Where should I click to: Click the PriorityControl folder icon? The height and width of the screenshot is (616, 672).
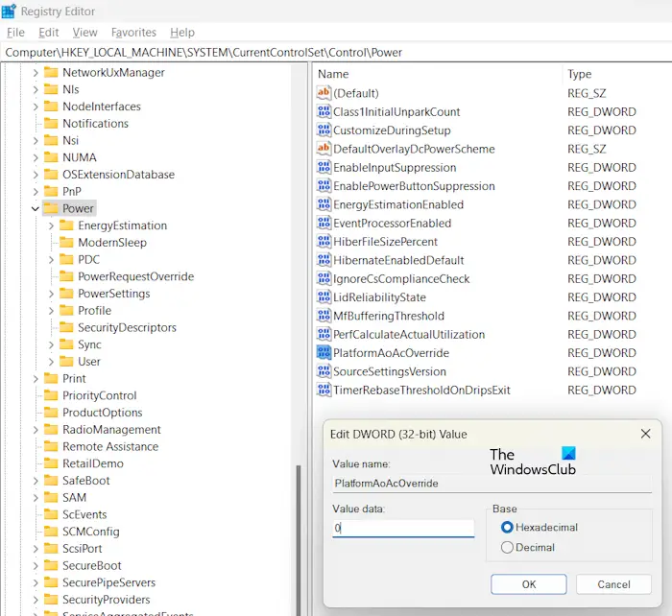point(51,395)
